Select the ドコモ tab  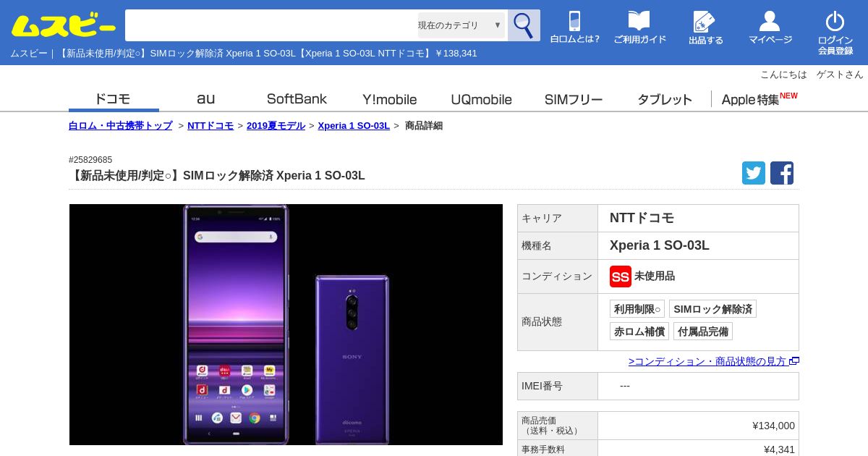[114, 99]
